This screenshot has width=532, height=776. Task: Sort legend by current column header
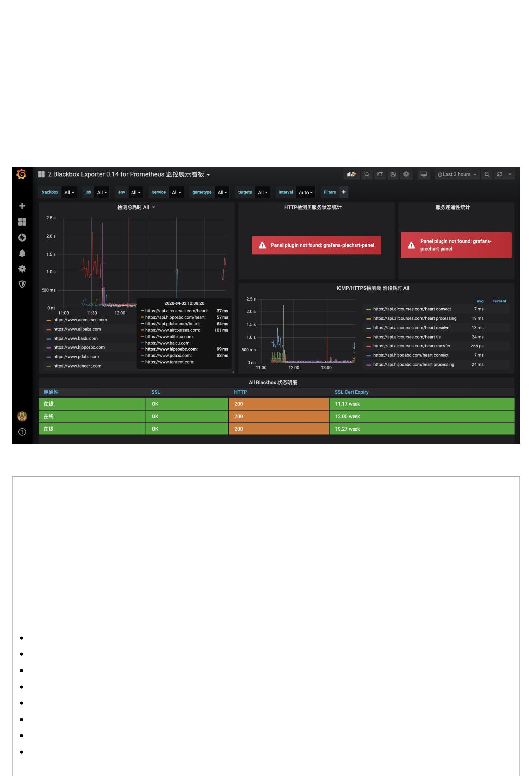point(499,301)
